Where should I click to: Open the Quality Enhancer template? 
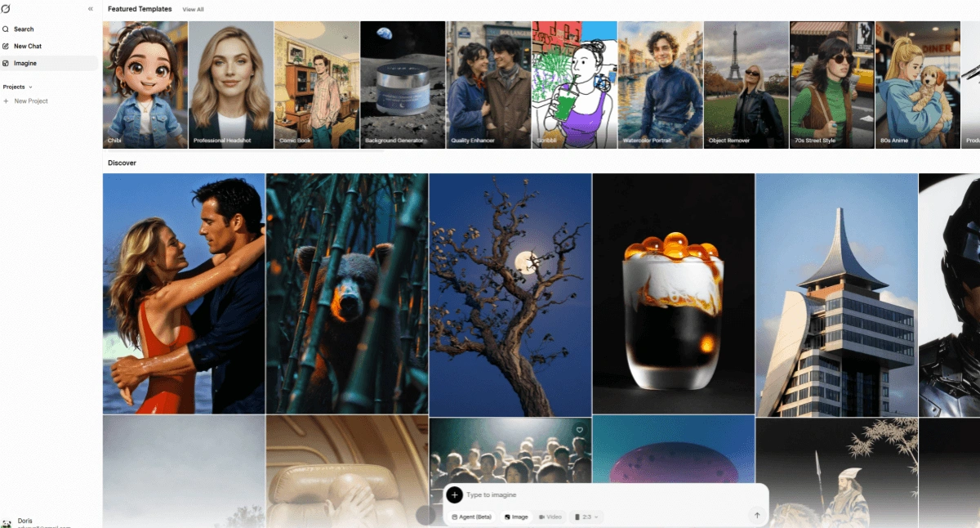tap(488, 84)
